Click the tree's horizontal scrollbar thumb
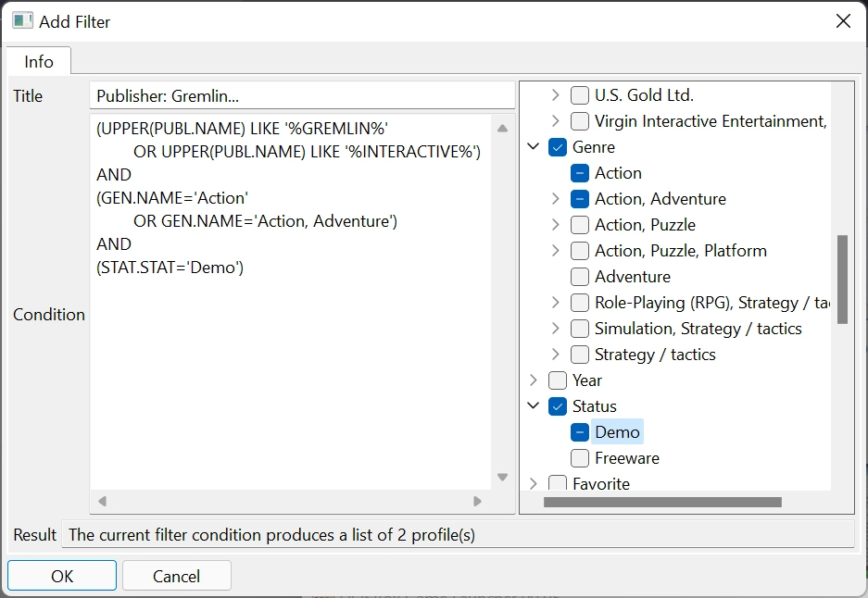 point(662,503)
